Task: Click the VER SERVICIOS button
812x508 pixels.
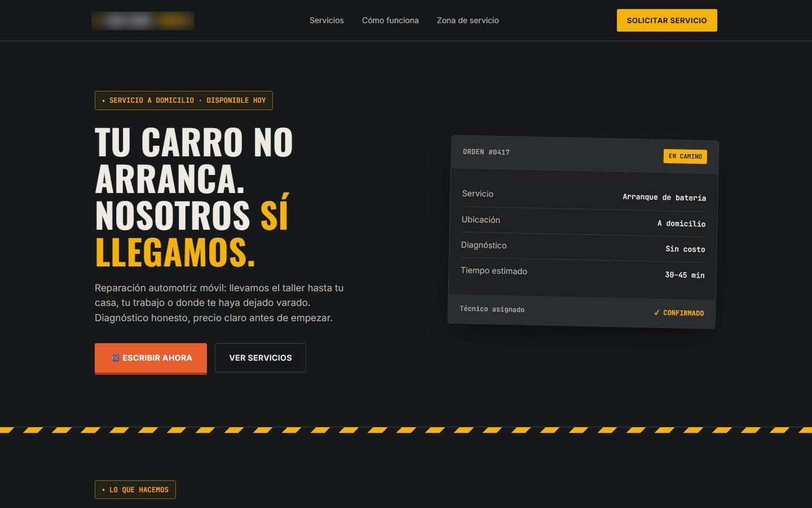Action: 260,358
